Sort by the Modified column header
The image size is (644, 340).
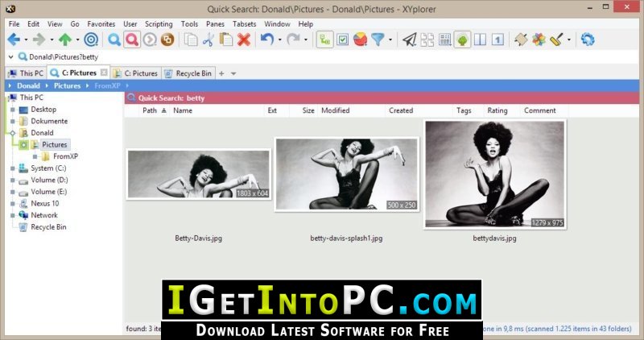point(335,110)
